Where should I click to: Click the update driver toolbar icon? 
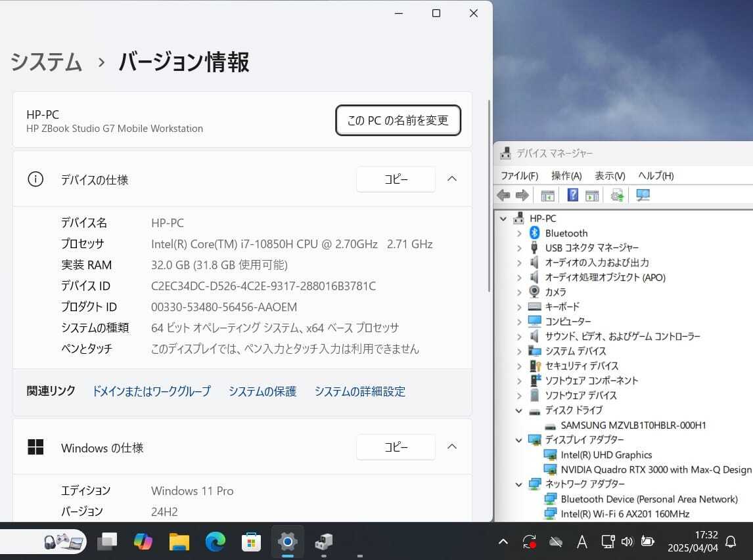point(616,195)
